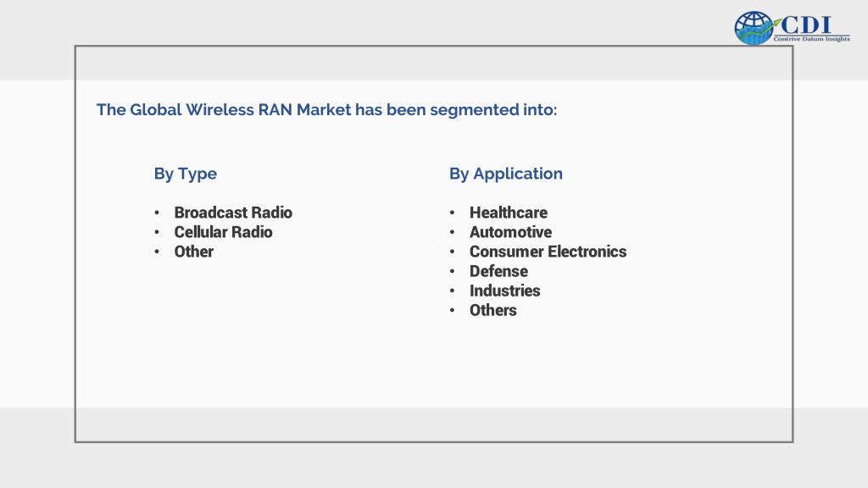868x488 pixels.
Task: Click the Defense list item
Action: pyautogui.click(x=498, y=271)
